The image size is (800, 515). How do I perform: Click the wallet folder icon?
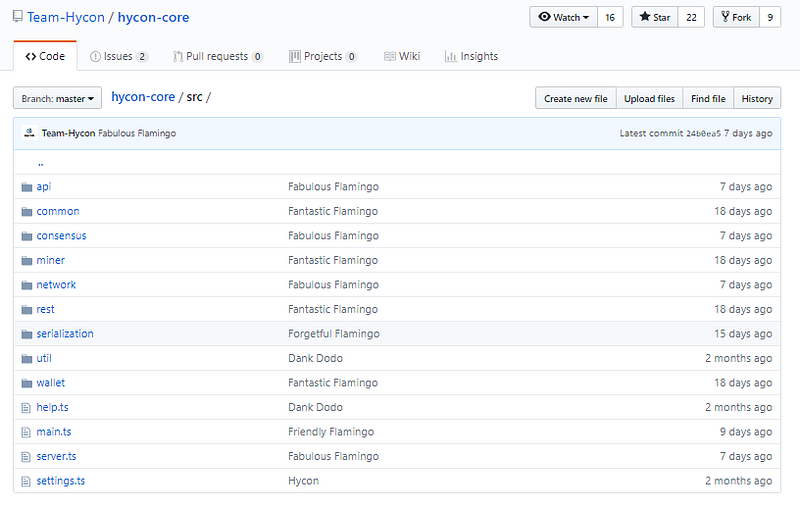[x=27, y=383]
